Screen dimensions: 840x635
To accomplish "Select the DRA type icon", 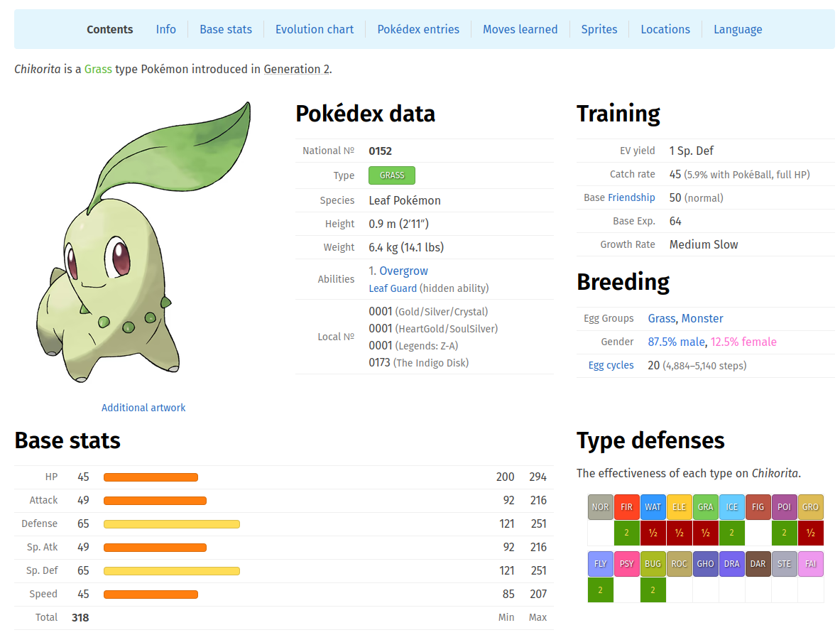I will point(731,563).
